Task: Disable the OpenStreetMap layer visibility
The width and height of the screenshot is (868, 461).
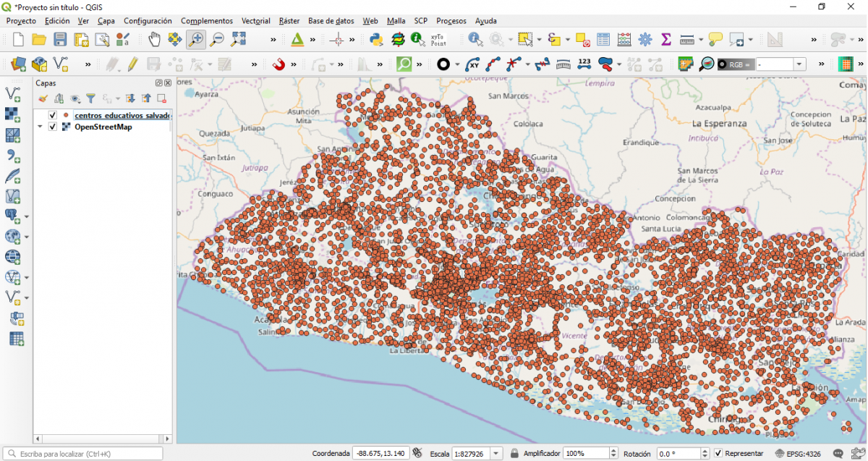Action: click(52, 127)
